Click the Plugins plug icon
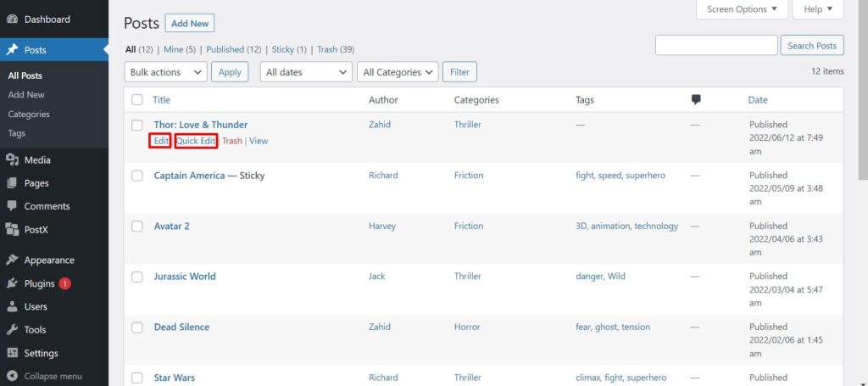Image resolution: width=868 pixels, height=386 pixels. pyautogui.click(x=12, y=283)
